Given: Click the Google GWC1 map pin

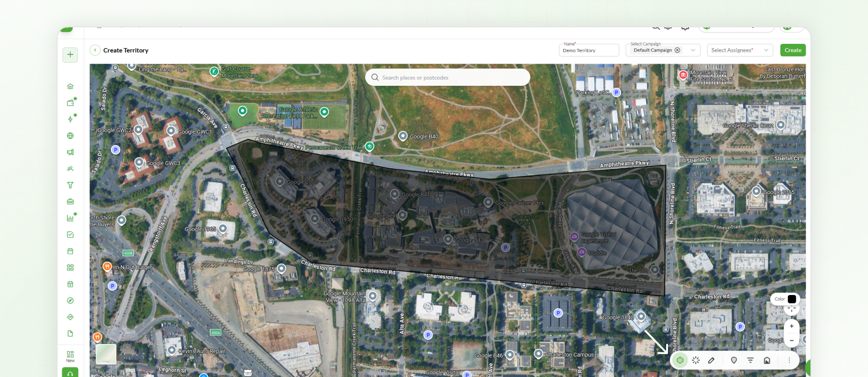Looking at the screenshot, I should click(x=171, y=131).
